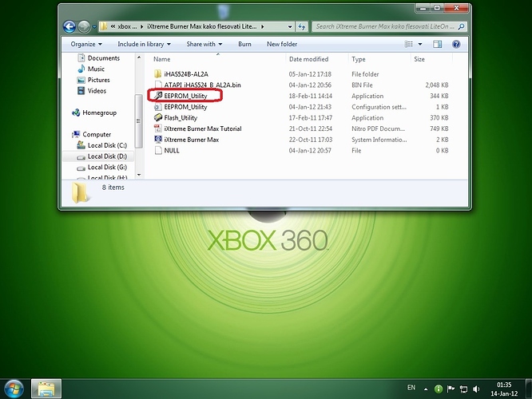This screenshot has width=532, height=399.
Task: Click the Explorer forward arrow button
Action: 84,26
